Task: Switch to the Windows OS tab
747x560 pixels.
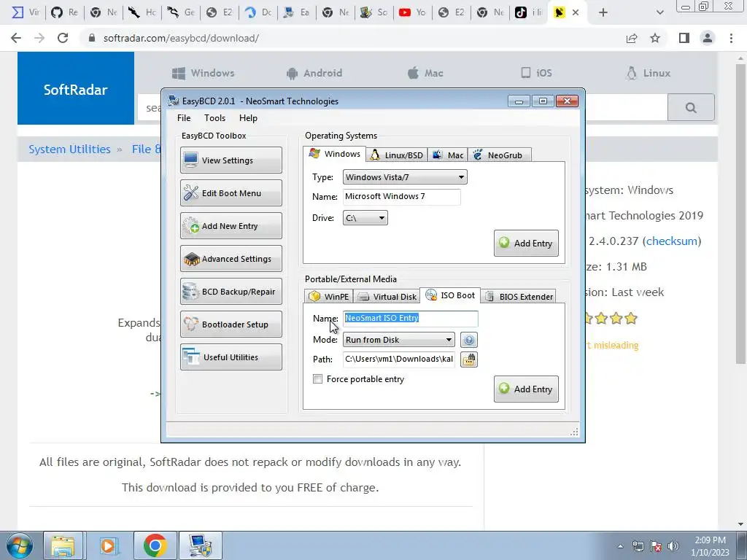Action: 334,154
